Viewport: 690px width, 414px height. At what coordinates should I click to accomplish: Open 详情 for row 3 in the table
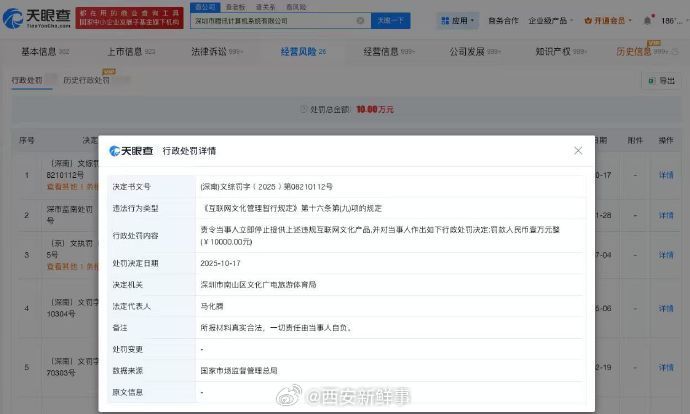tap(666, 255)
